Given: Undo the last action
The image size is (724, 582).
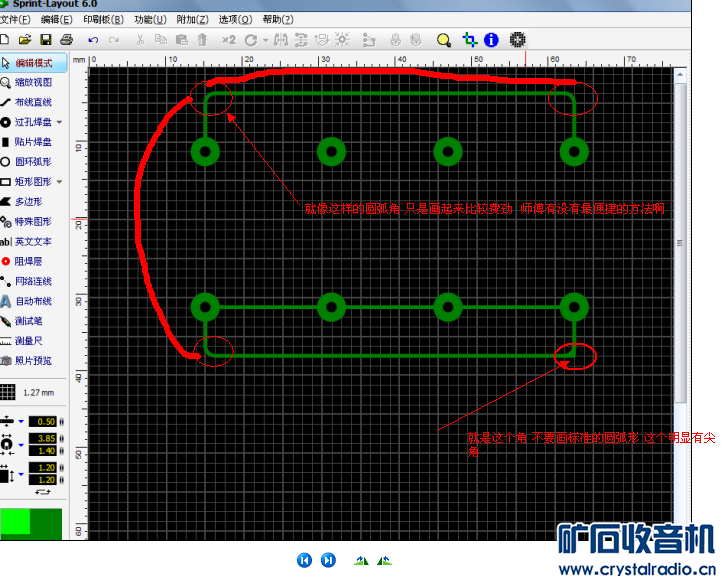Looking at the screenshot, I should (x=93, y=40).
